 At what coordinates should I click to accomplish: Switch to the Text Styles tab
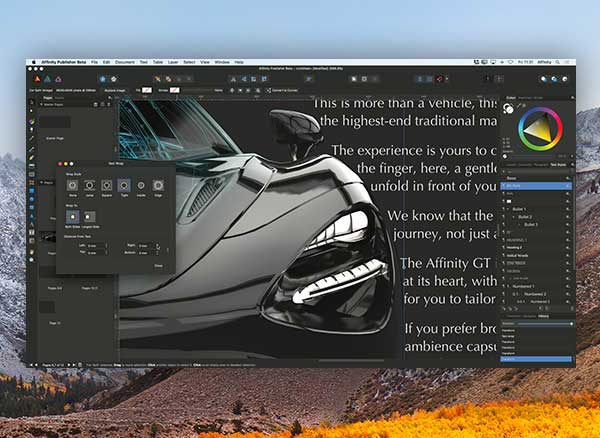(x=558, y=165)
